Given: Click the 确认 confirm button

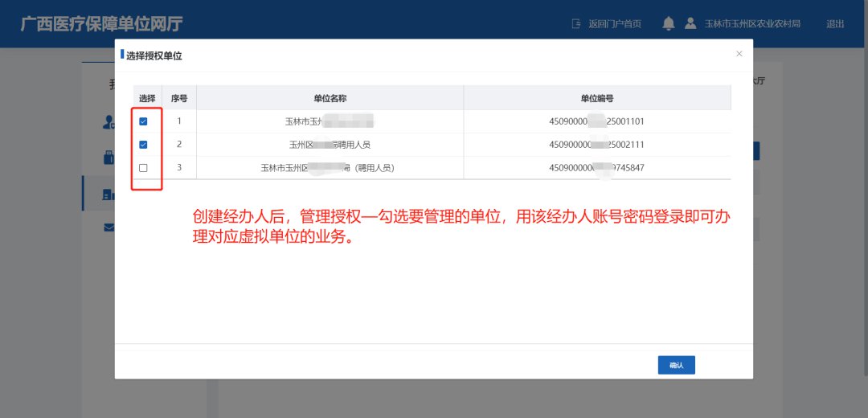Looking at the screenshot, I should 676,365.
